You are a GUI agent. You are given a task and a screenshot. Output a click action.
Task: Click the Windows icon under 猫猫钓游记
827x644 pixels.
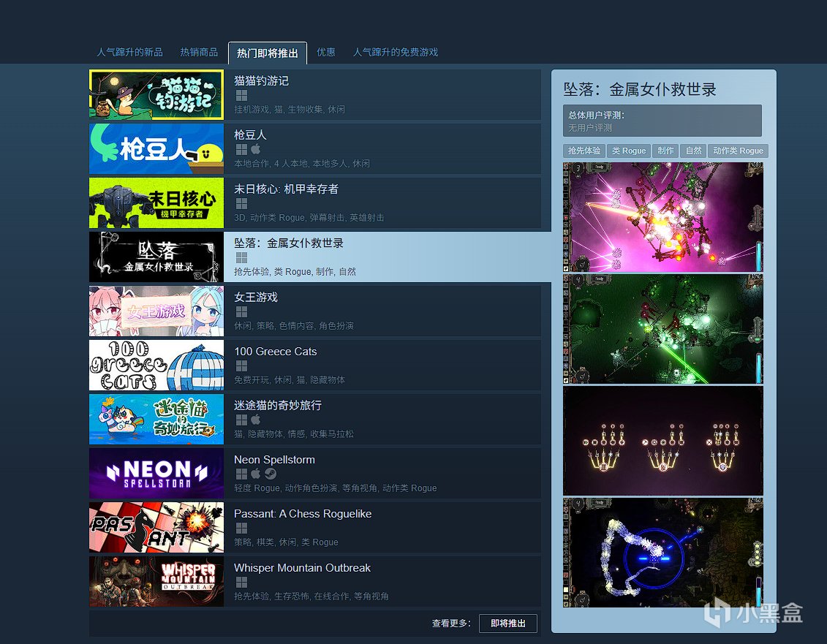coord(241,96)
